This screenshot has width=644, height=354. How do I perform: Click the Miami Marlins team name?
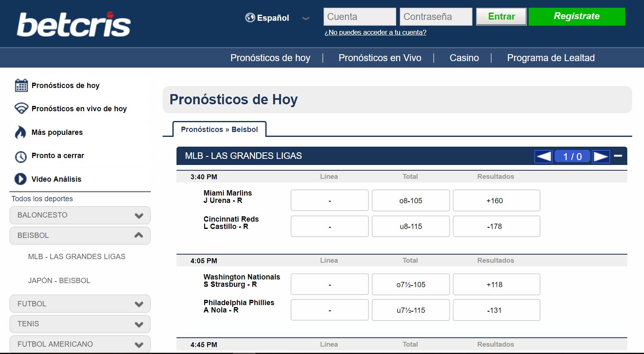[x=227, y=193]
